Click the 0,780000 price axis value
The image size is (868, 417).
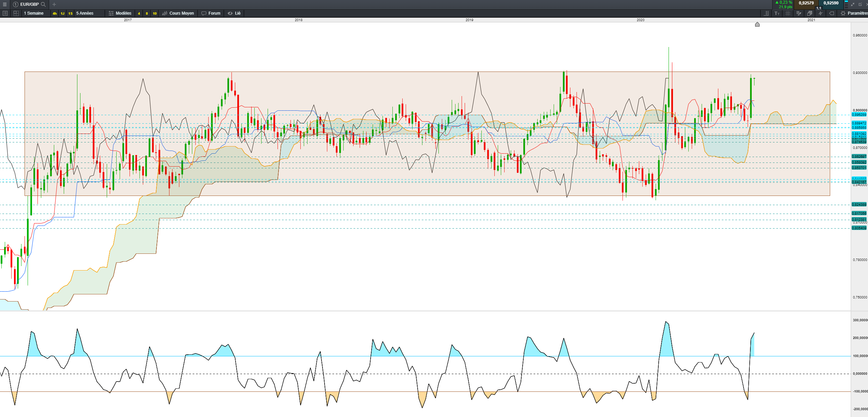860,260
